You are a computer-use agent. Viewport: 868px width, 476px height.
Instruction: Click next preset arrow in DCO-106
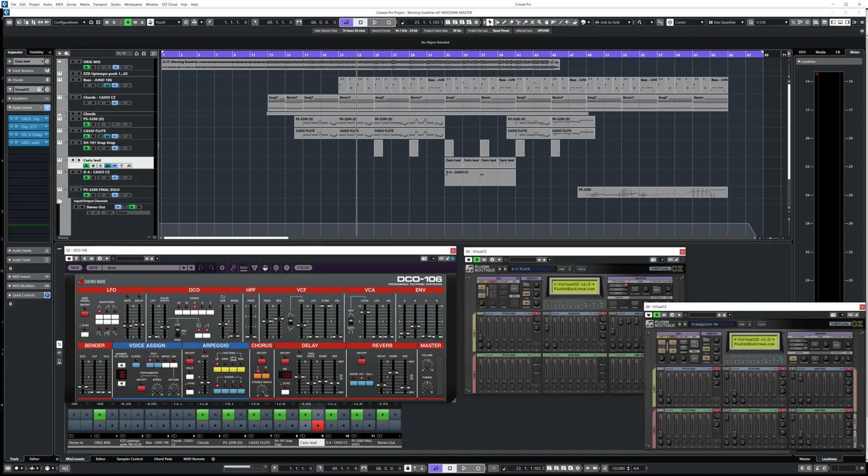(x=191, y=268)
